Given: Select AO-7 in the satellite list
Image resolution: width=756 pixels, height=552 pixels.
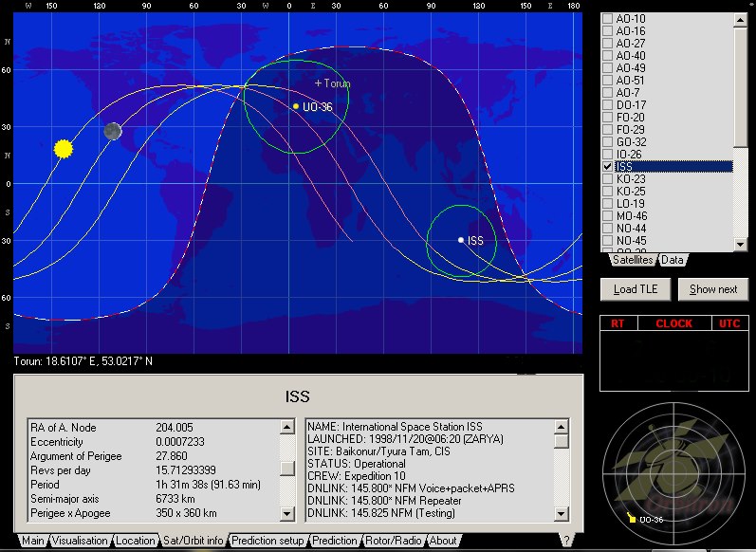Looking at the screenshot, I should [627, 93].
